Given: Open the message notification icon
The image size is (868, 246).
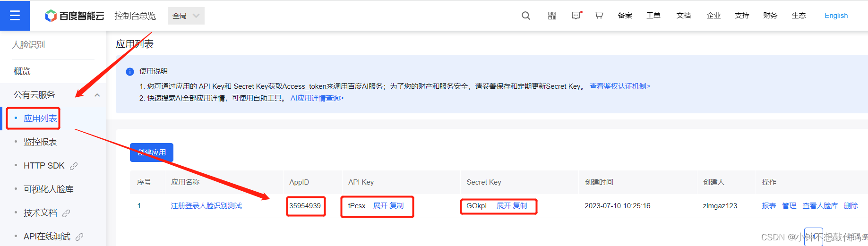Looking at the screenshot, I should (x=576, y=16).
